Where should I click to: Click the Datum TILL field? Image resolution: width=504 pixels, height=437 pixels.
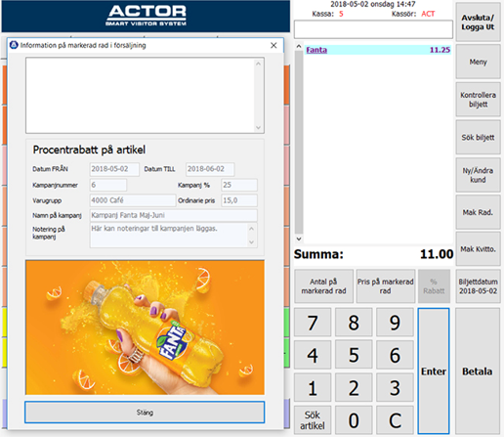210,169
